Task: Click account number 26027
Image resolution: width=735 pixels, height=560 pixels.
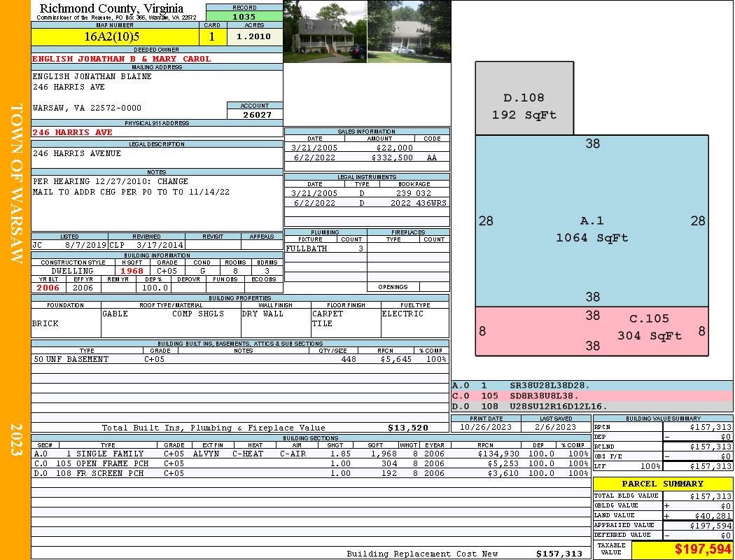Action: [x=257, y=114]
